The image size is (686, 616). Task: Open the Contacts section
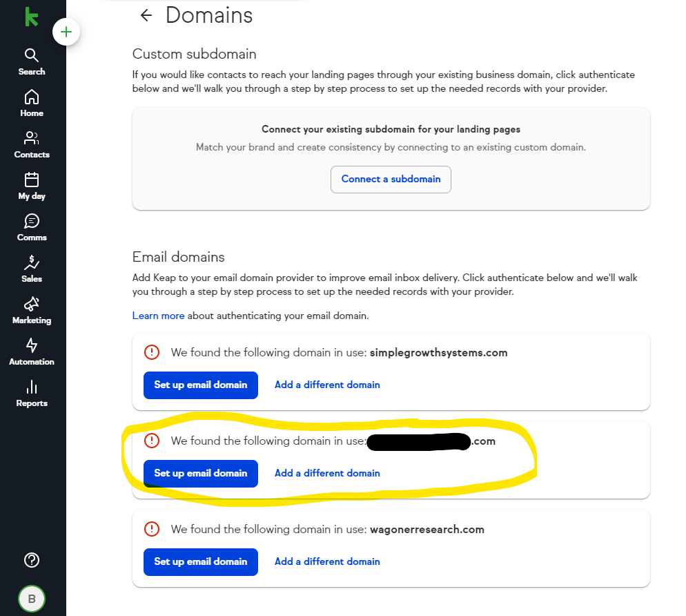click(32, 144)
